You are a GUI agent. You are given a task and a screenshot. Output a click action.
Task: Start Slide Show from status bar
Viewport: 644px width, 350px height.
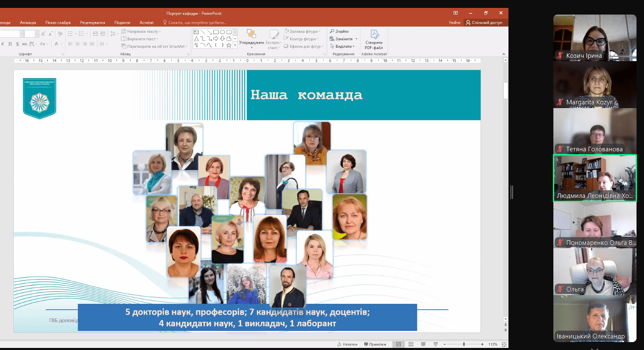tap(436, 344)
